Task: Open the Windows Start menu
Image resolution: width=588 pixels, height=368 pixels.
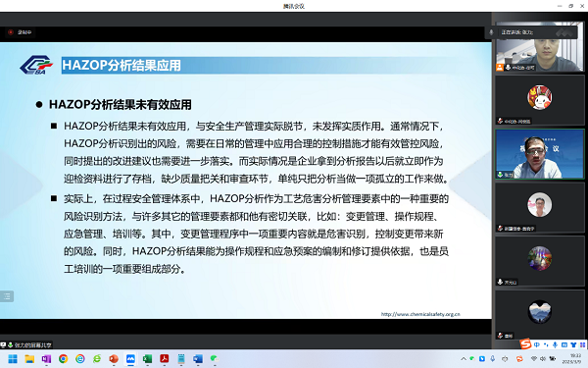Action: (x=13, y=359)
